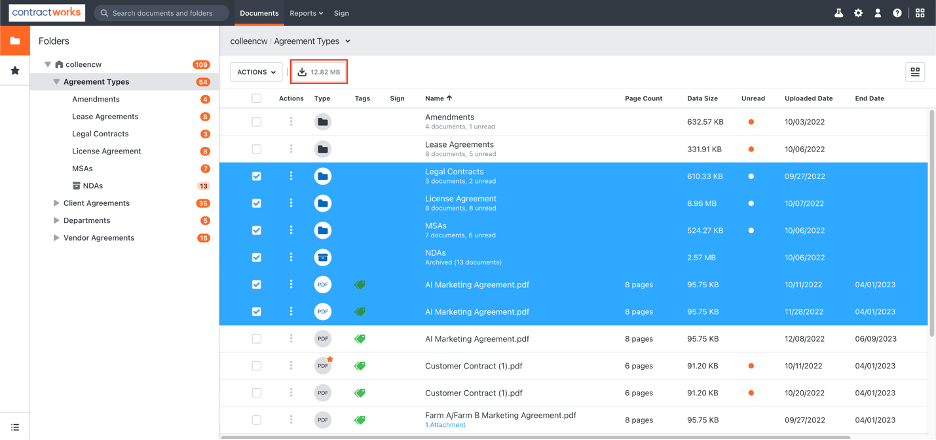Click the Amendments folder type icon in table
Viewport: 936px width, 440px height.
point(323,122)
